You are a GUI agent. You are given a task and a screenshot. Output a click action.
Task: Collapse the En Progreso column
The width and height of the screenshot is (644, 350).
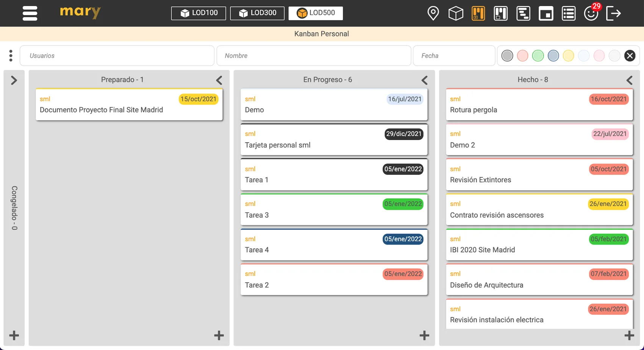point(424,80)
